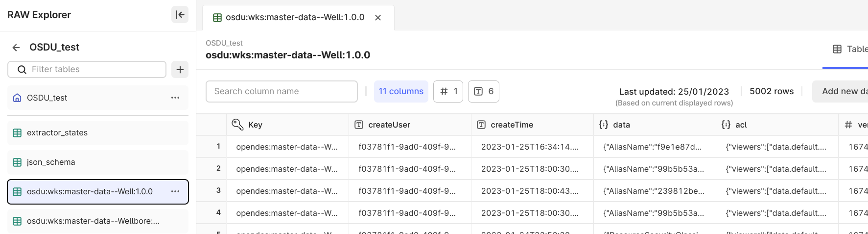
Task: Select osdu:wks:master-data--Well:1.0.0 in sidebar
Action: click(x=98, y=192)
